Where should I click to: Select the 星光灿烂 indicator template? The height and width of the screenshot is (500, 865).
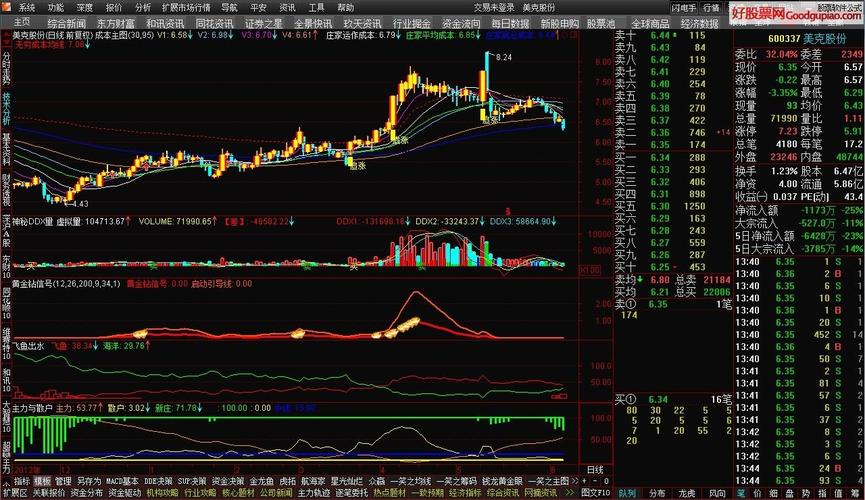(347, 481)
